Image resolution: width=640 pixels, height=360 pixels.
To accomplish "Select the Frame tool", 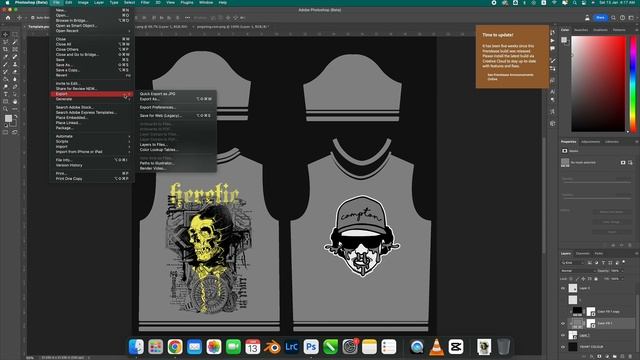I will (x=15, y=49).
